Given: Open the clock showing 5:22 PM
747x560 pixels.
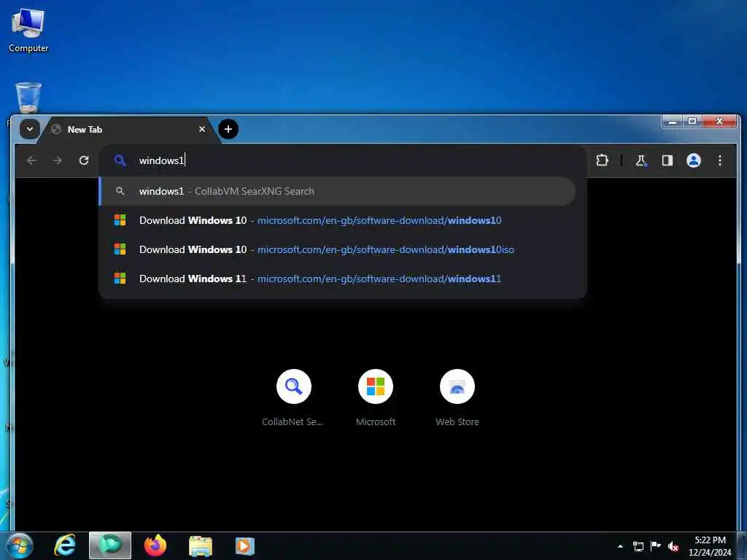Looking at the screenshot, I should coord(710,546).
